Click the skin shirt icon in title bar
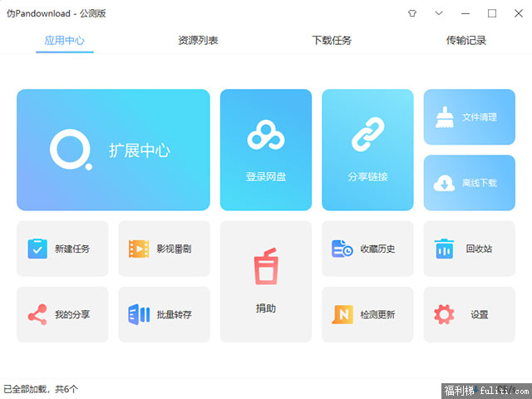Viewport: 532px width, 399px height. point(412,13)
